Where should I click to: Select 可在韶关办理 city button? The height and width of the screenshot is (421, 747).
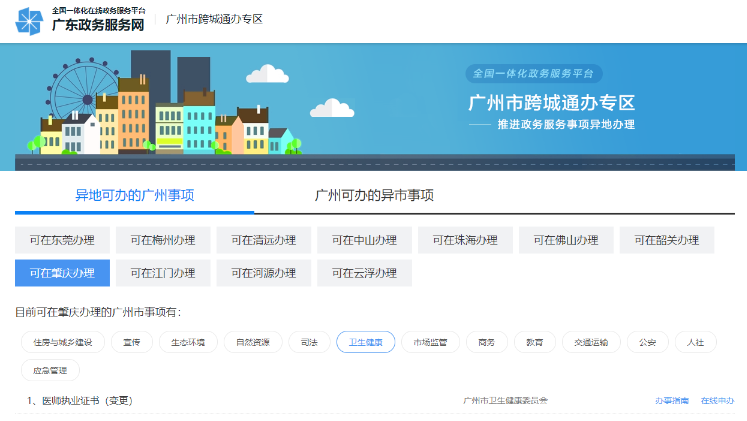(x=666, y=240)
